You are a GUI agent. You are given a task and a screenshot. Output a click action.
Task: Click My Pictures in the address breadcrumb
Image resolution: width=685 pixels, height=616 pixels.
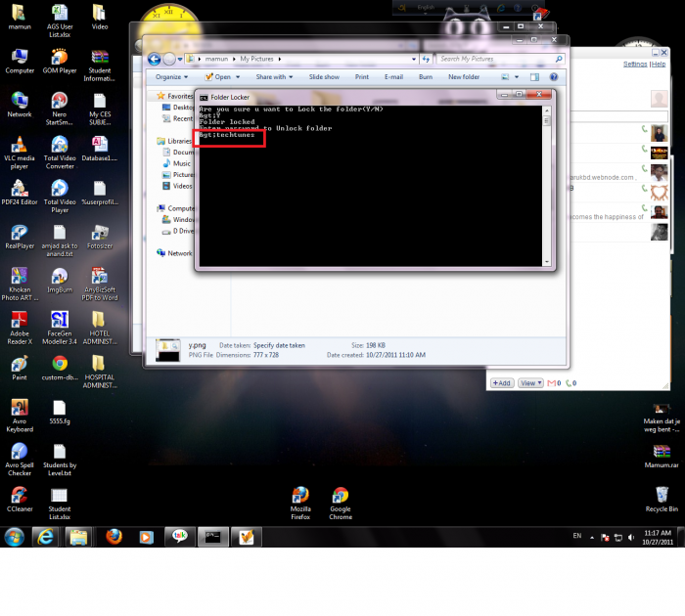pyautogui.click(x=256, y=59)
